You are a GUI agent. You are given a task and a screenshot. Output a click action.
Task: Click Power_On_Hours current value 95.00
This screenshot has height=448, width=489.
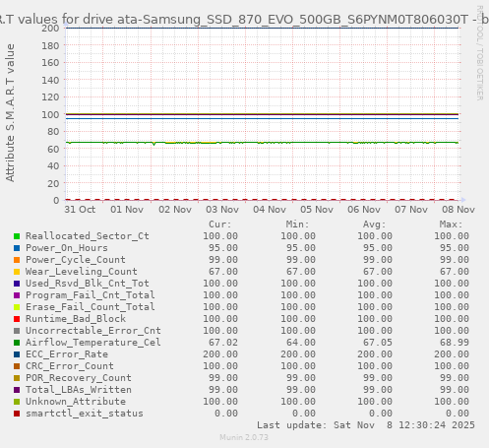(223, 248)
